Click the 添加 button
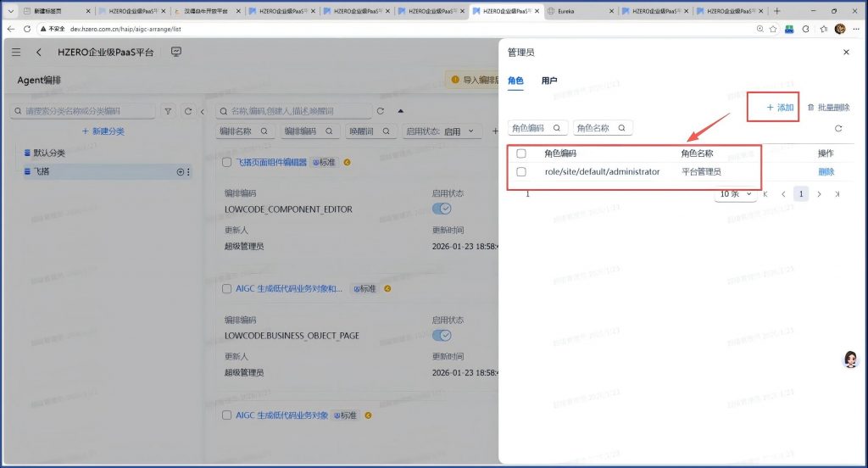The image size is (868, 468). click(780, 108)
